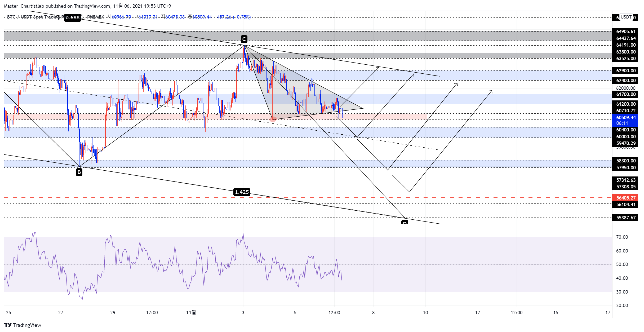
Task: Click the countdown timer 06:11 label
Action: [x=622, y=123]
